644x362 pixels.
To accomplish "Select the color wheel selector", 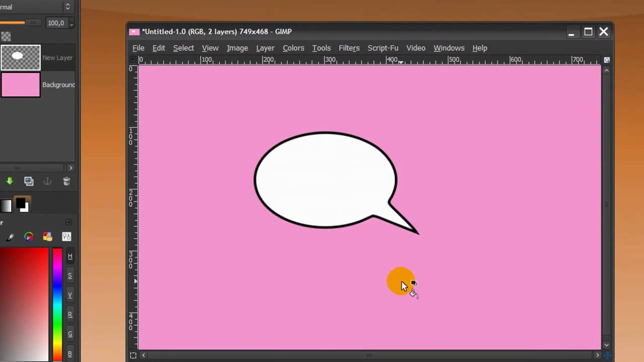I will coord(29,237).
